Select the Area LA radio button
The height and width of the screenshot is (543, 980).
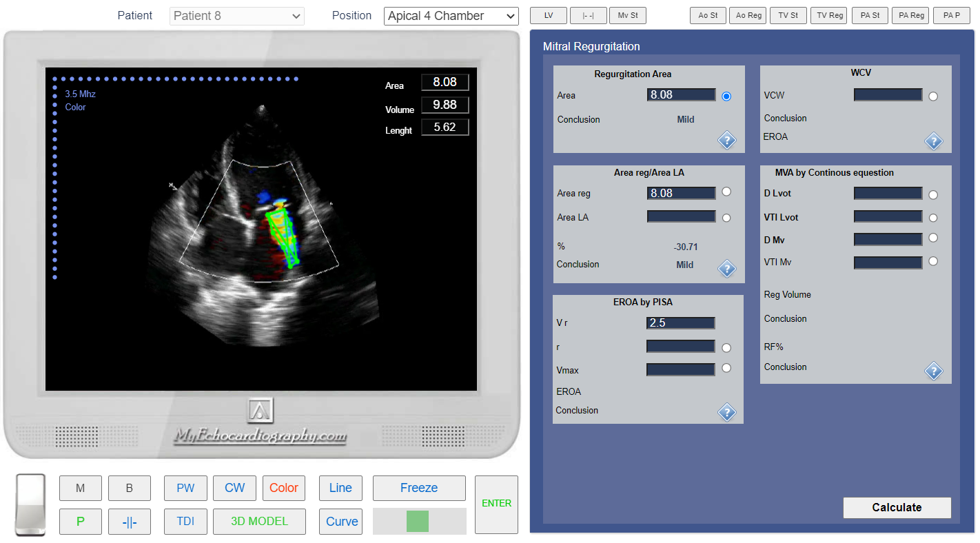coord(726,218)
